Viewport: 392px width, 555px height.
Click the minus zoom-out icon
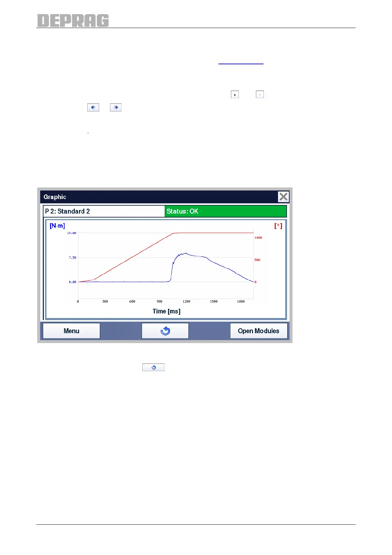[x=260, y=95]
